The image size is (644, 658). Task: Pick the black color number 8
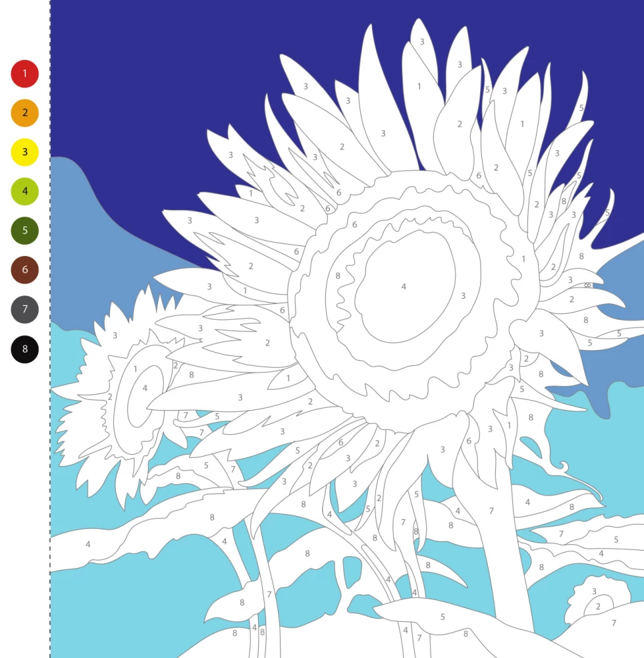pyautogui.click(x=25, y=349)
